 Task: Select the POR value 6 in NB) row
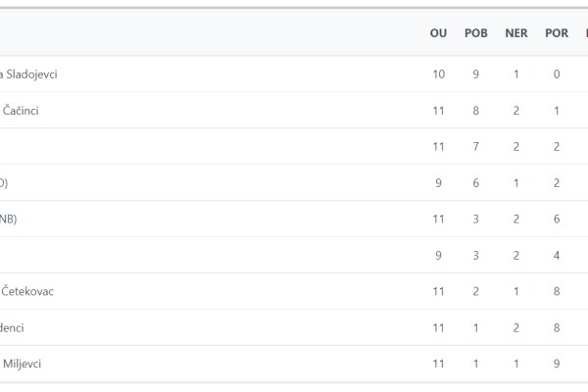tap(557, 220)
